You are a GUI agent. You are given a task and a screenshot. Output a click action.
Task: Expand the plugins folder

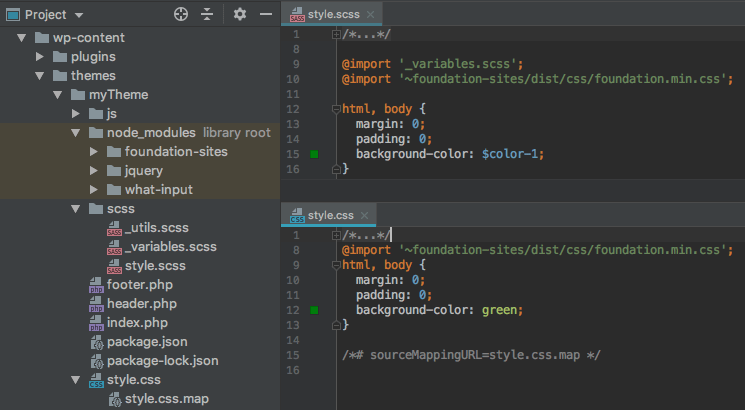coord(40,57)
